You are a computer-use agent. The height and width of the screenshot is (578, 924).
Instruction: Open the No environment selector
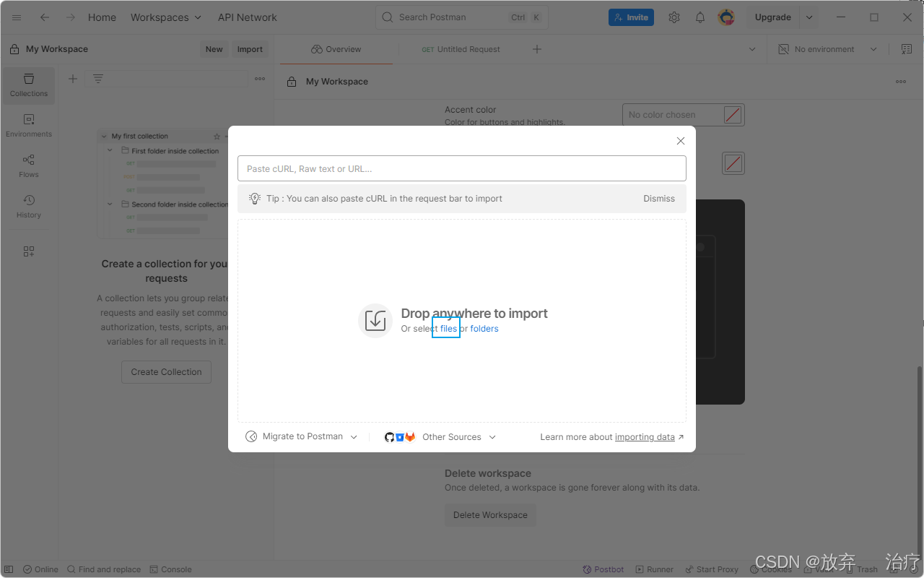827,49
